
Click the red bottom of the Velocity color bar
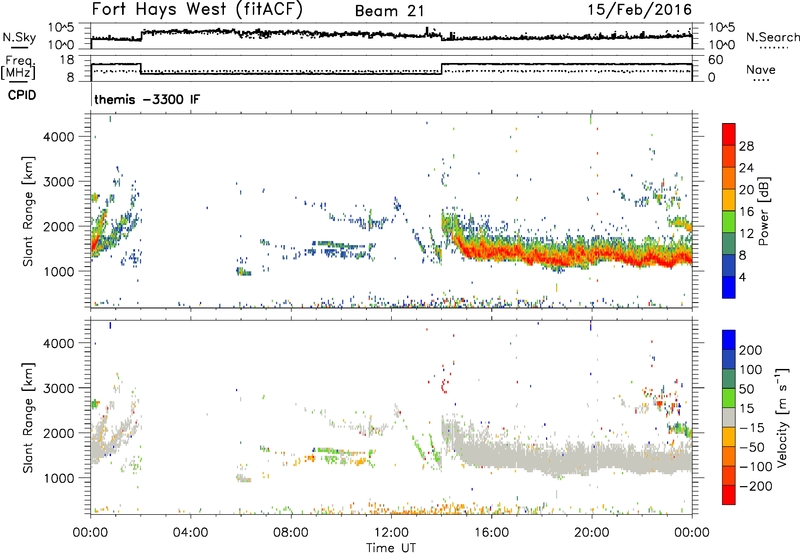[x=729, y=495]
